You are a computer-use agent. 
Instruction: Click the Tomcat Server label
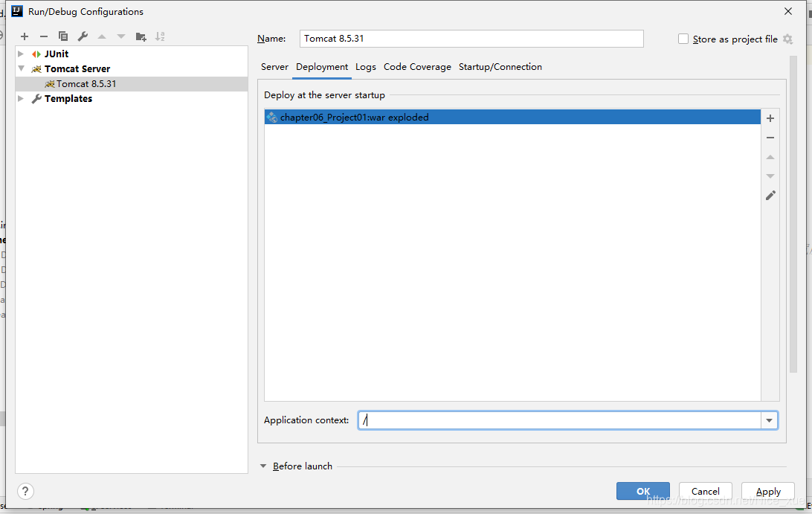coord(77,69)
